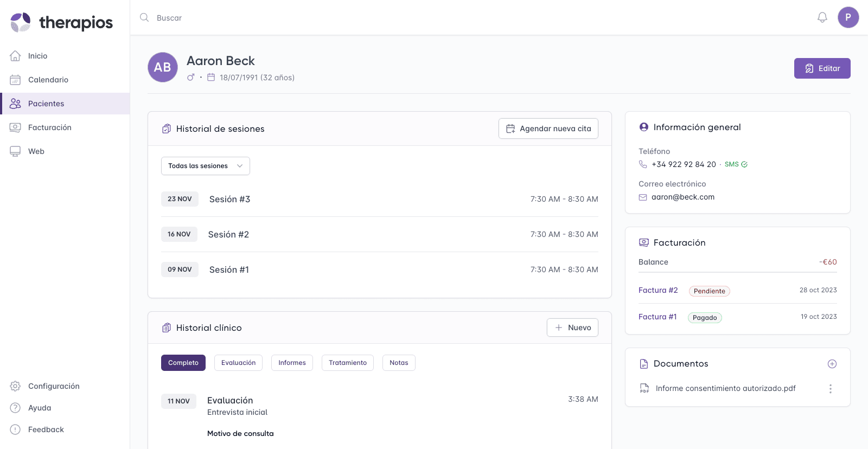Select the Notas filter tab
The height and width of the screenshot is (449, 868).
[399, 363]
